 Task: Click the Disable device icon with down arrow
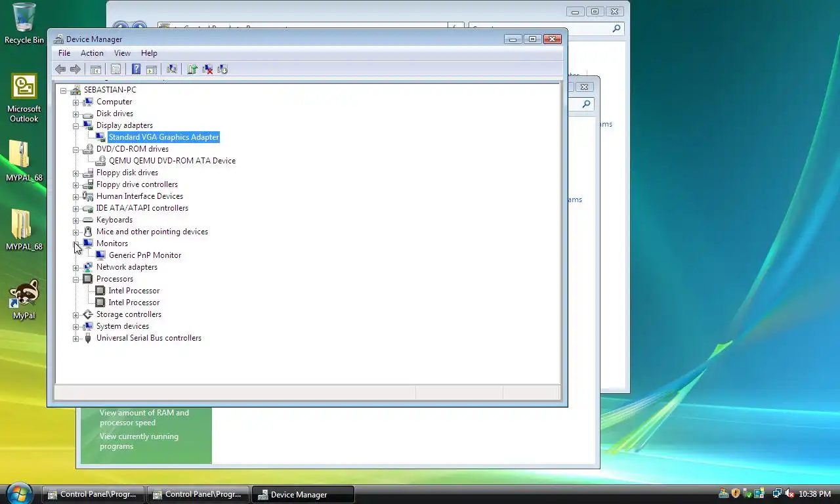[222, 69]
